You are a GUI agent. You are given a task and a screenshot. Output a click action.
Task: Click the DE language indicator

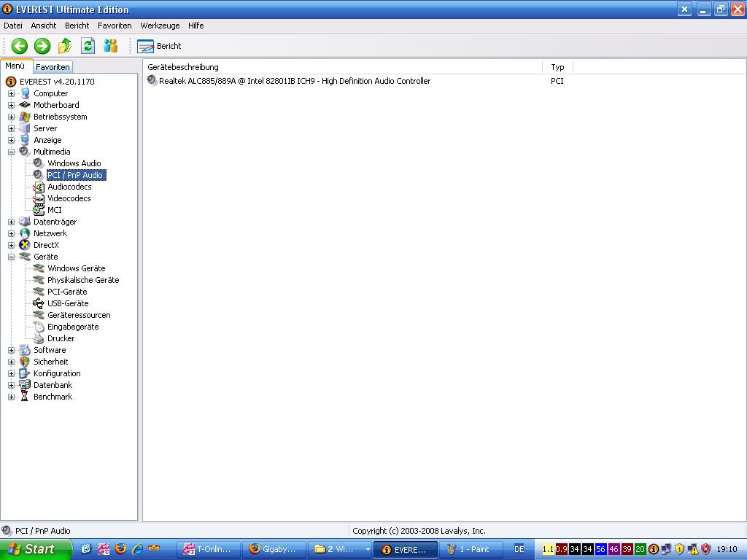tap(519, 550)
